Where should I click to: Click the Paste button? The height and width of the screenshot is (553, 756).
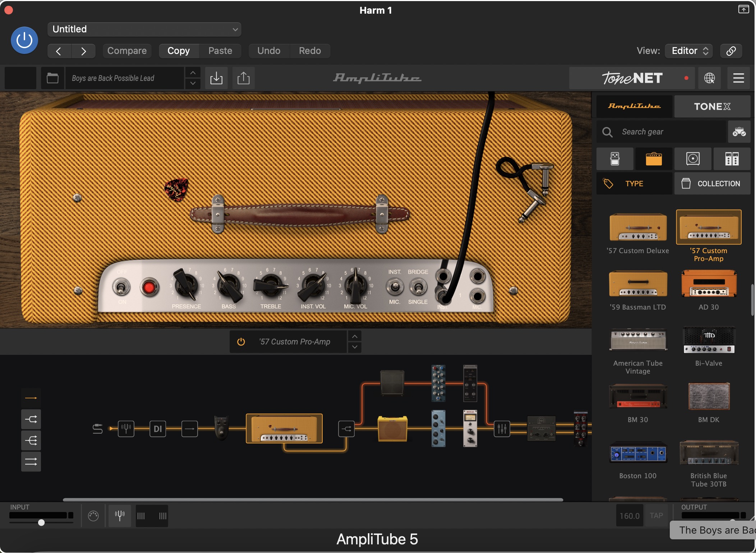tap(220, 51)
